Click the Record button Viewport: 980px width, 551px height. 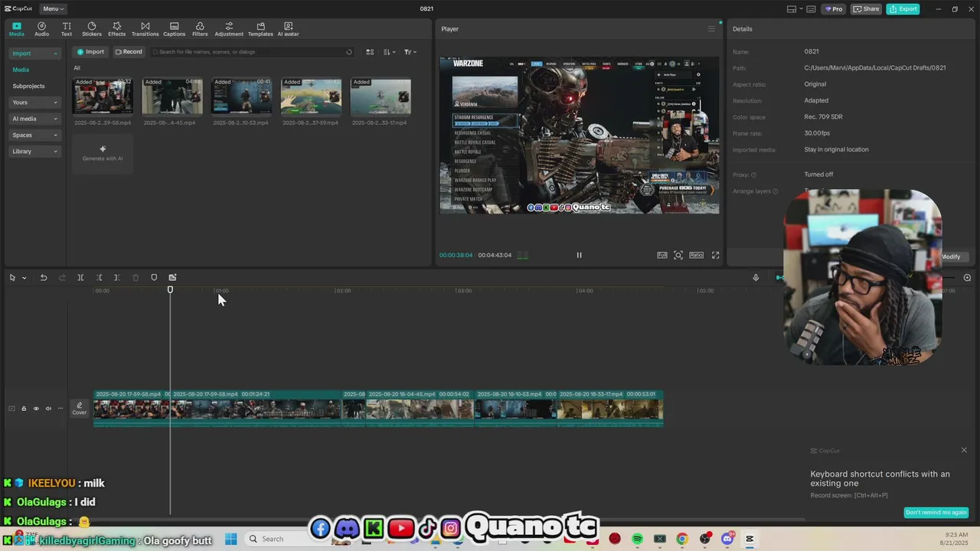tap(129, 52)
